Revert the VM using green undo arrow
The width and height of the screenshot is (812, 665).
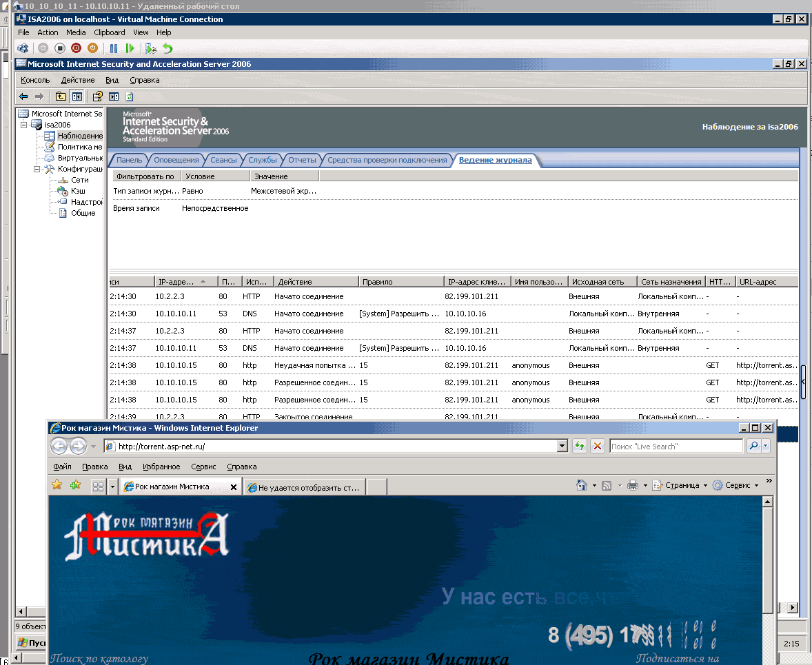[168, 48]
